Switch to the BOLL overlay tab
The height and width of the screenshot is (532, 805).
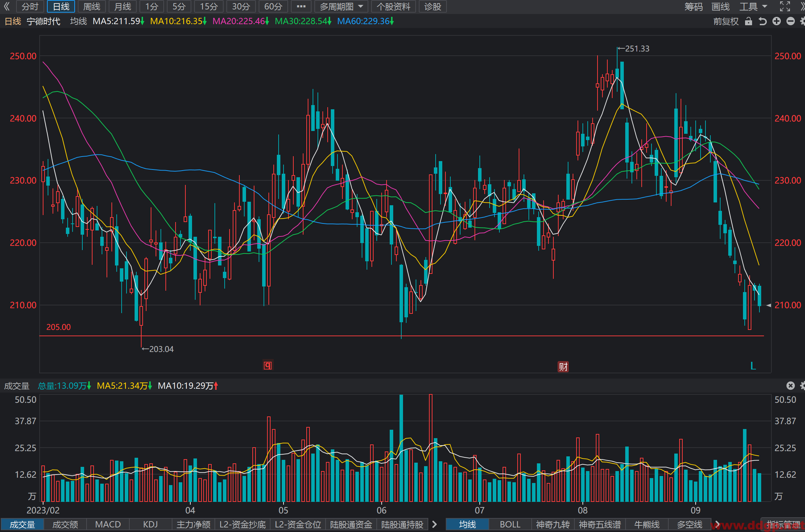point(510,524)
